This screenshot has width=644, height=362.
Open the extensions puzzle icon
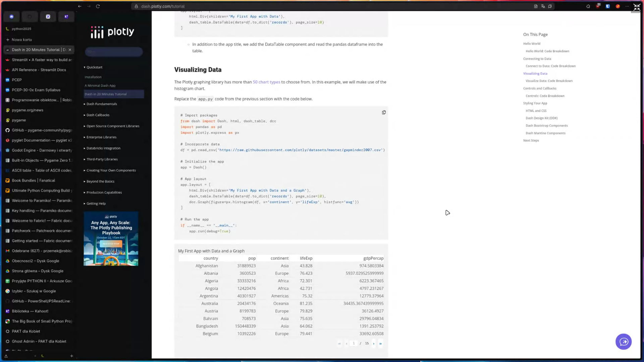588,6
